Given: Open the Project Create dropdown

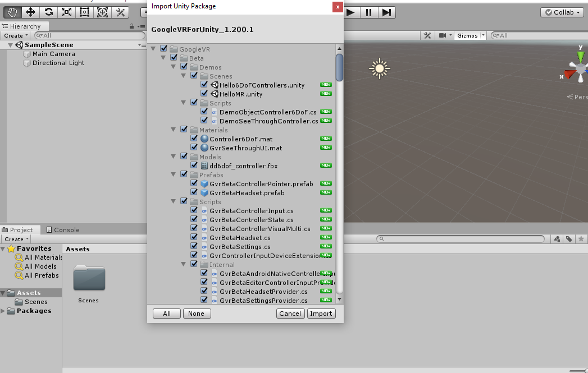Looking at the screenshot, I should click(16, 240).
